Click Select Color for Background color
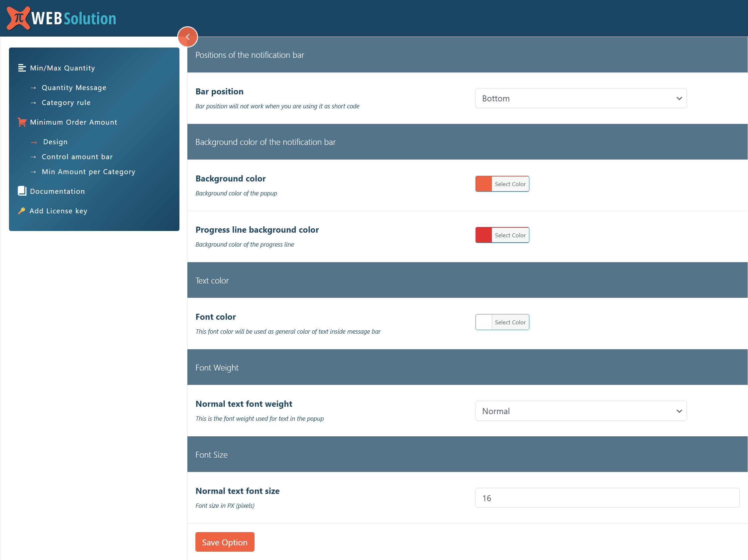 coord(510,184)
